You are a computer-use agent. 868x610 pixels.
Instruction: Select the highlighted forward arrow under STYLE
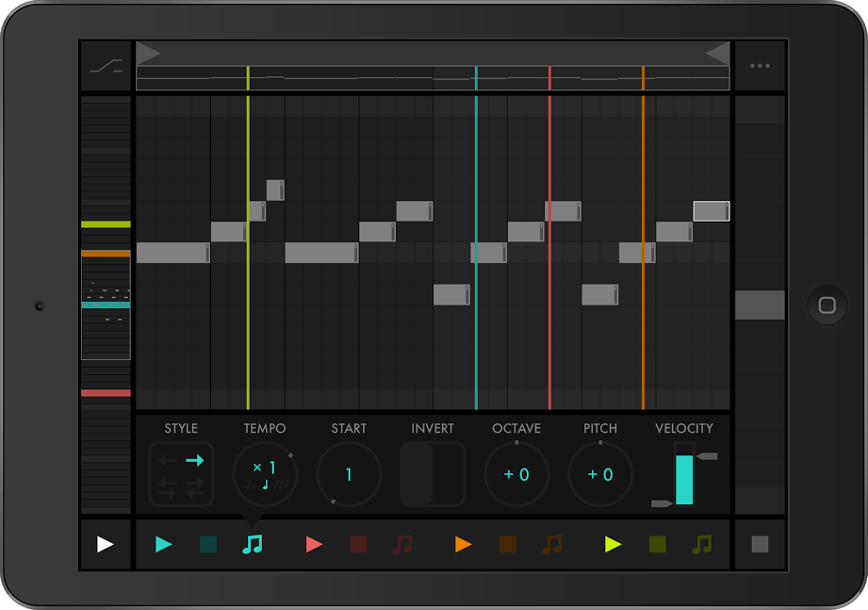click(x=195, y=460)
